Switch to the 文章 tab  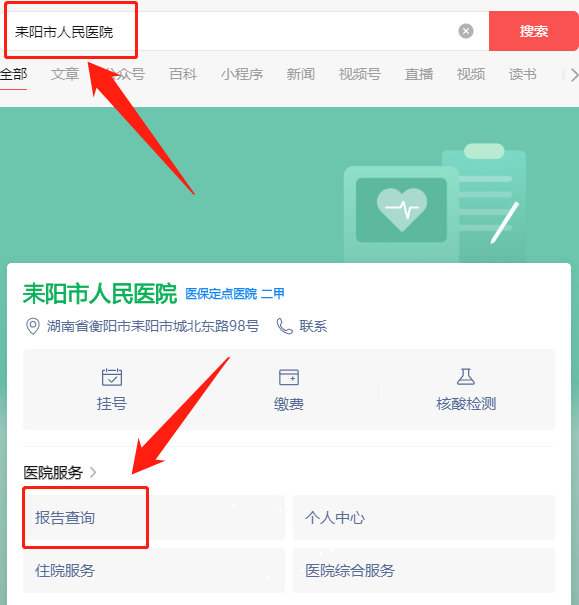(65, 74)
